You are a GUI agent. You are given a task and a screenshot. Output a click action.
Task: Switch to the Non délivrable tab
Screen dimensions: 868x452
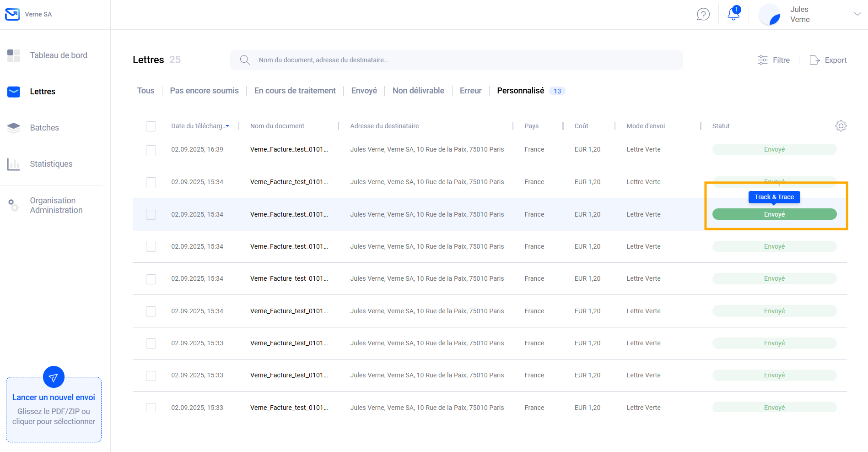418,91
